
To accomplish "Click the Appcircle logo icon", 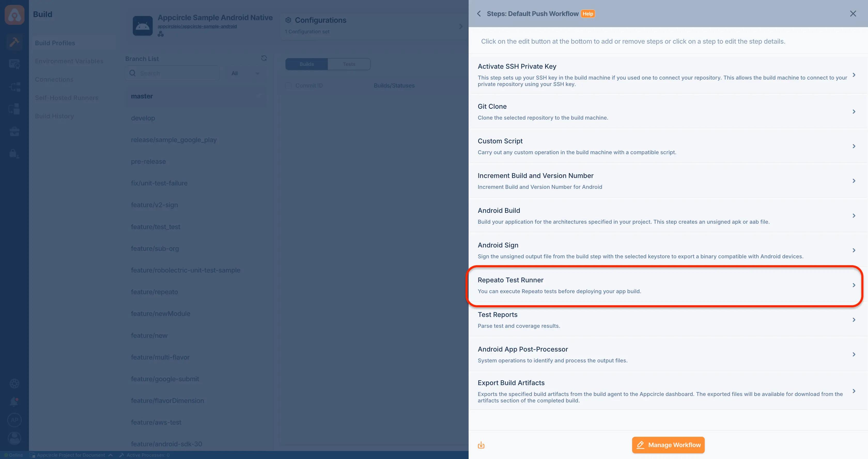I will click(x=14, y=14).
